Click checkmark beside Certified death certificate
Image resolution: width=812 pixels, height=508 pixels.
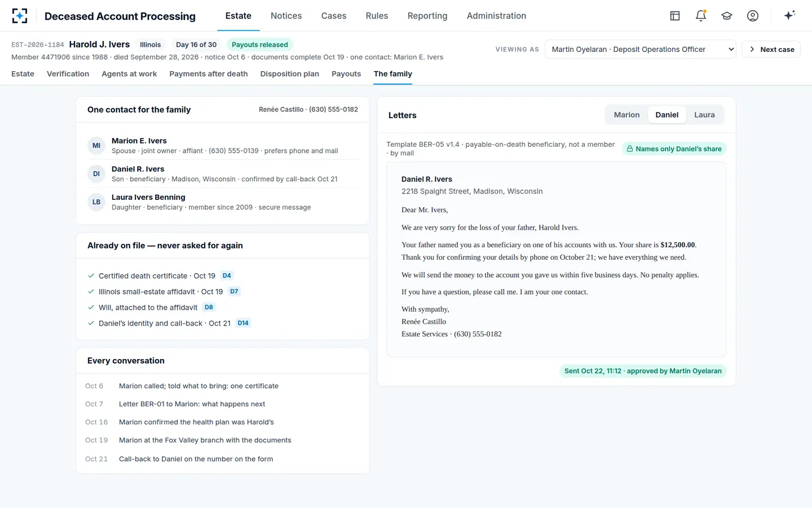pos(91,276)
